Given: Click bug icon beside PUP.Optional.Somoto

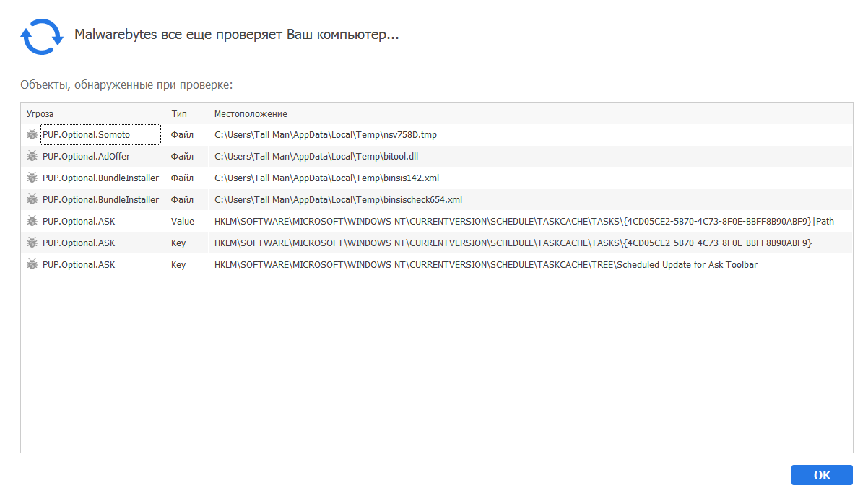Looking at the screenshot, I should (x=32, y=134).
